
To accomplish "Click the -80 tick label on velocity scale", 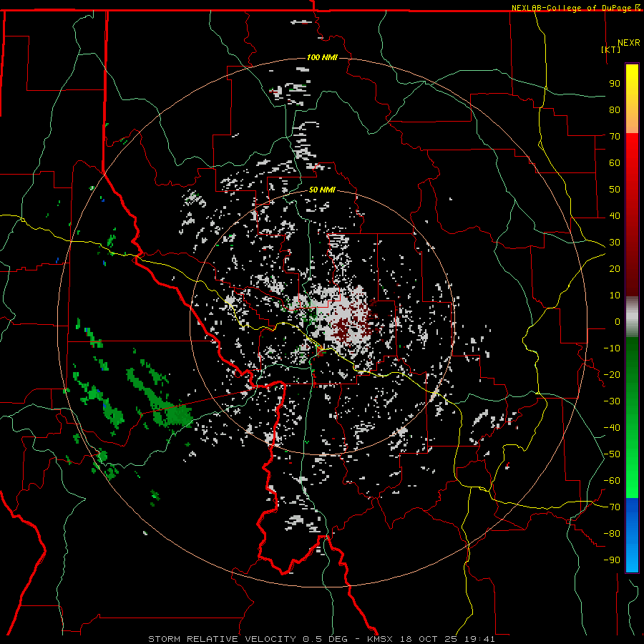I will pyautogui.click(x=612, y=534).
